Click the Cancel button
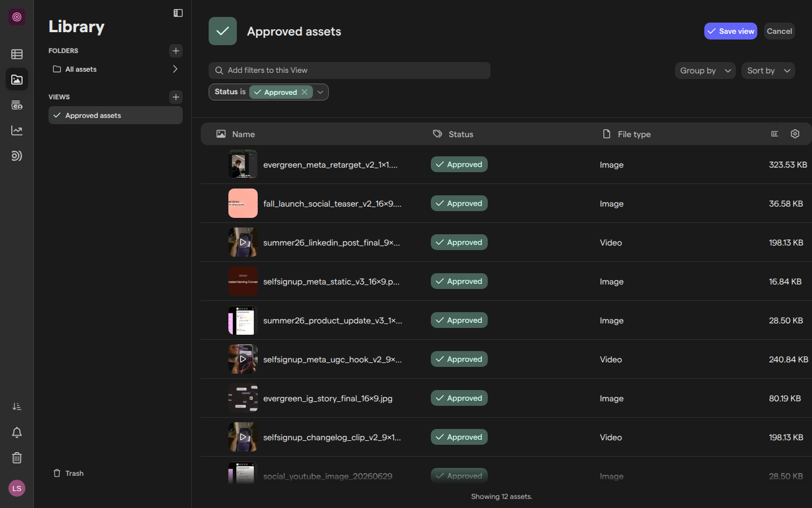 (779, 31)
